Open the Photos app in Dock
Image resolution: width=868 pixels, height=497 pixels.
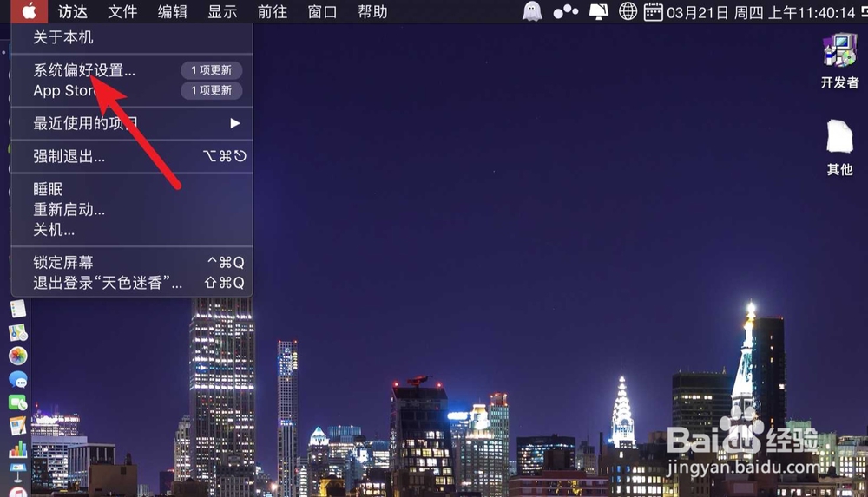(x=17, y=356)
